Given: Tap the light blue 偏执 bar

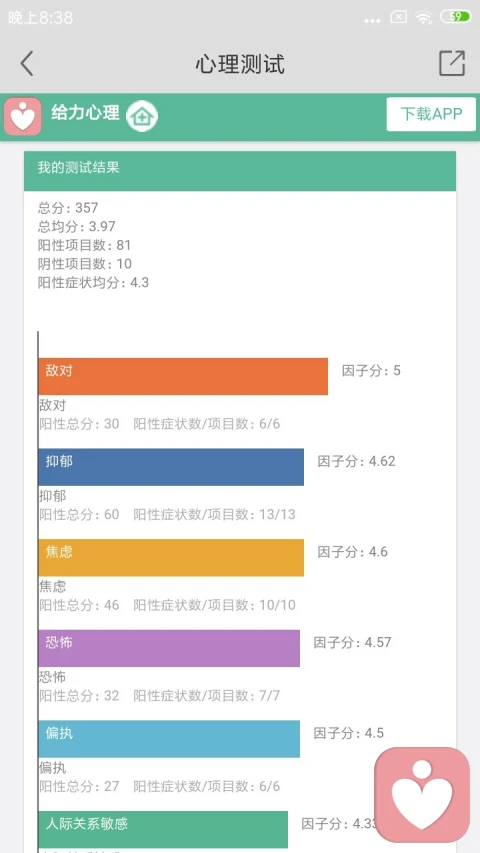Looking at the screenshot, I should 169,739.
